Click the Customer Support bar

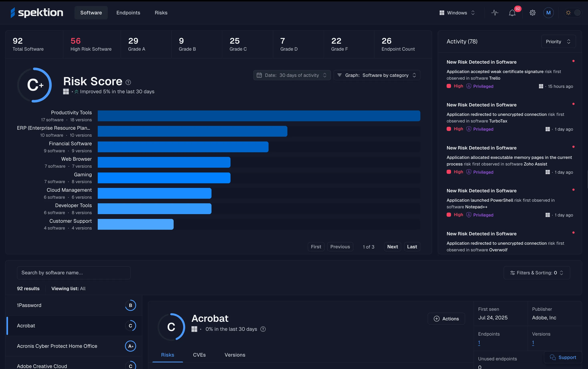coord(136,224)
